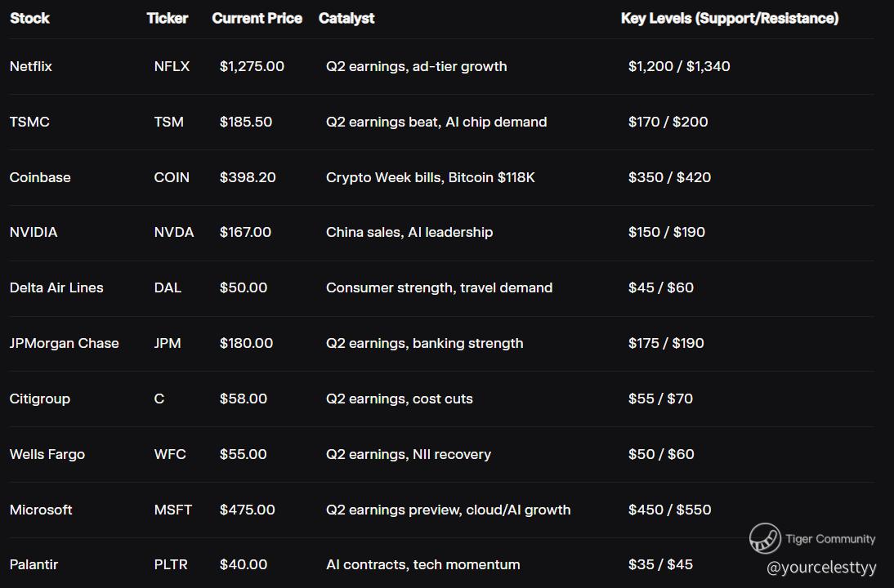Click the Tiger Community text label

click(x=830, y=539)
